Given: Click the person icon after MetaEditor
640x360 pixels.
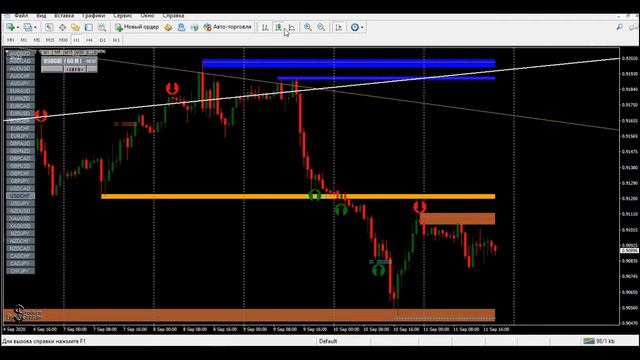Looking at the screenshot, I should click(181, 27).
